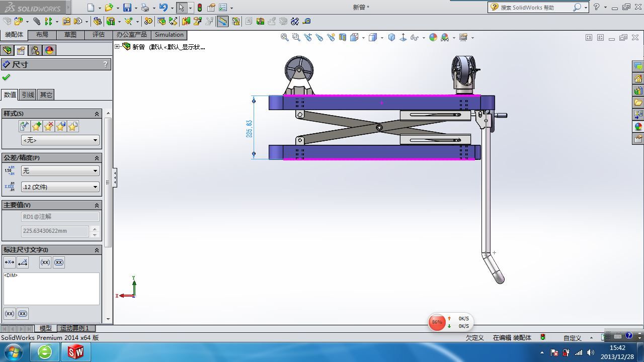This screenshot has height=362, width=644.
Task: Switch to the 运动算例1 bottom tab
Action: point(75,328)
